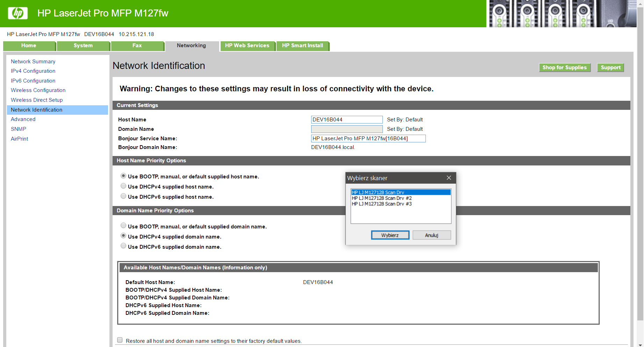This screenshot has width=644, height=347.
Task: Select Use DHCPv6 supplied domain name
Action: pos(123,246)
